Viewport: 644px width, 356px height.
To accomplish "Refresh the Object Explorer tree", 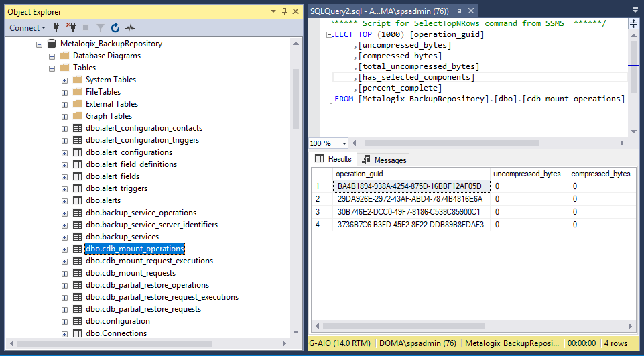I will pos(115,27).
